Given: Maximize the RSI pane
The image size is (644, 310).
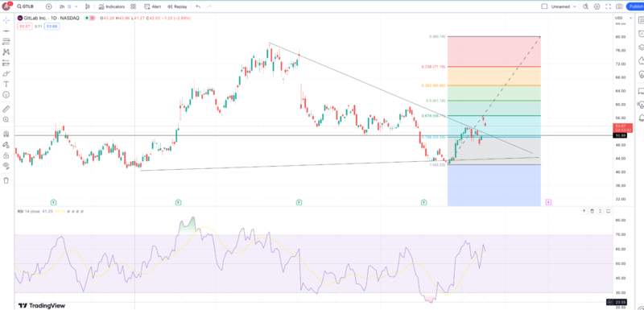Looking at the screenshot, I should (609, 211).
